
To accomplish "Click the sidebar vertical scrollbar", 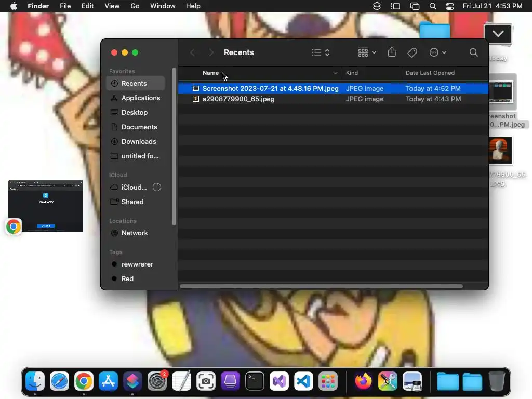I will 174,147.
